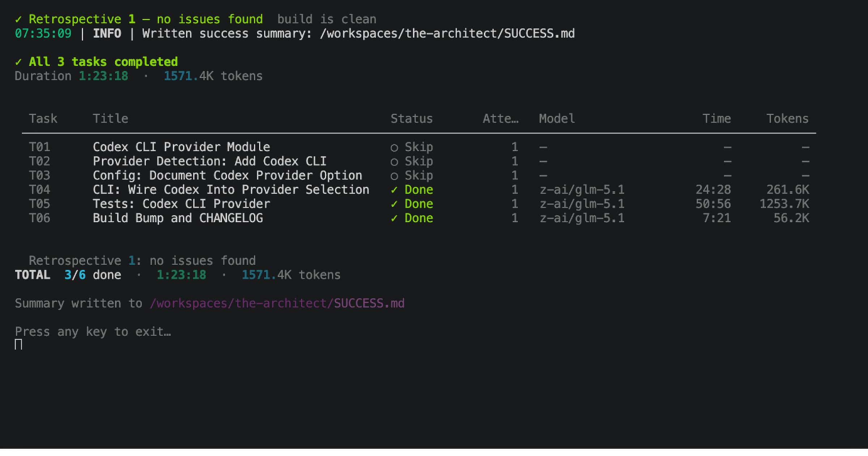Click the Skip circle icon in row T03
Image resolution: width=868 pixels, height=456 pixels.
(x=394, y=176)
